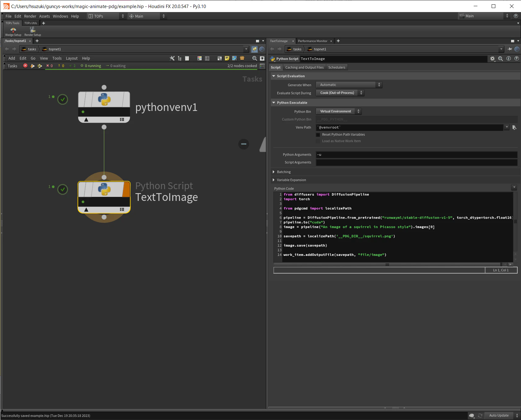Switch to Caching and Output Files tab
This screenshot has width=521, height=420.
pyautogui.click(x=304, y=67)
